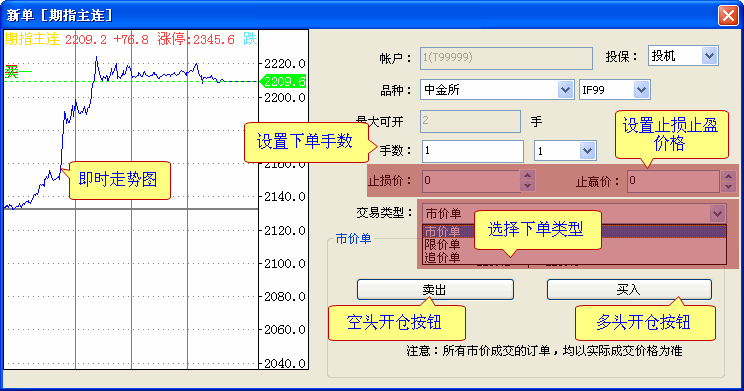The image size is (744, 391).
Task: Open the 投保 dropdown showing 投机
Action: pos(709,56)
